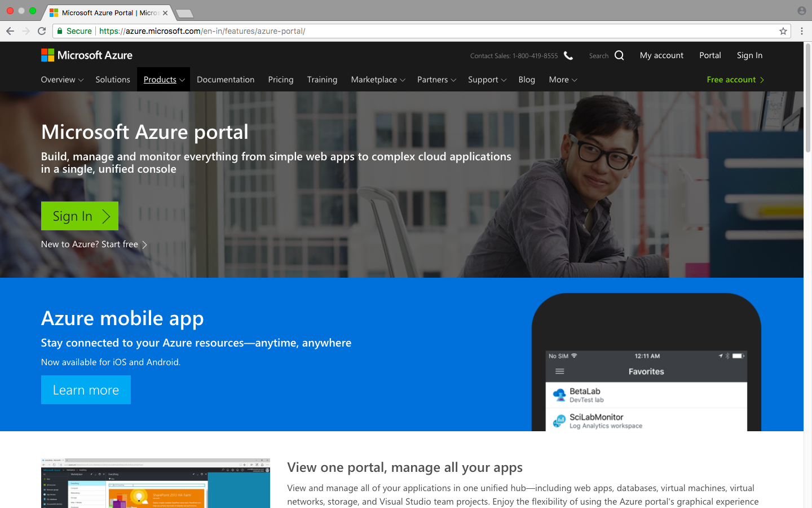This screenshot has height=508, width=812.
Task: Open the Solutions nav item
Action: pyautogui.click(x=113, y=80)
